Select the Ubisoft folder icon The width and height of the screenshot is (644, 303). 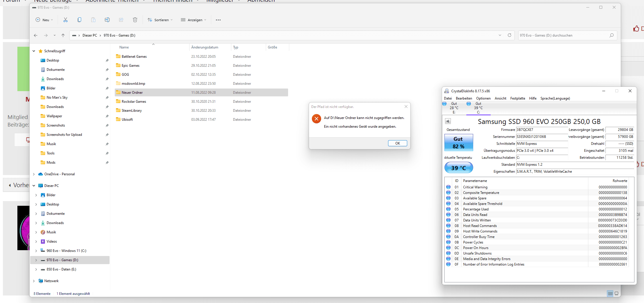point(118,119)
